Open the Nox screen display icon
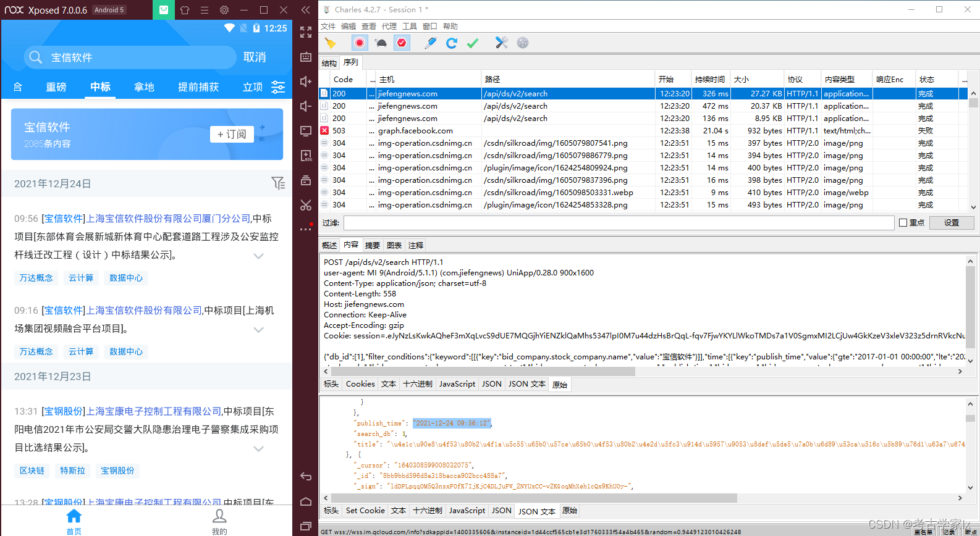 [x=306, y=131]
